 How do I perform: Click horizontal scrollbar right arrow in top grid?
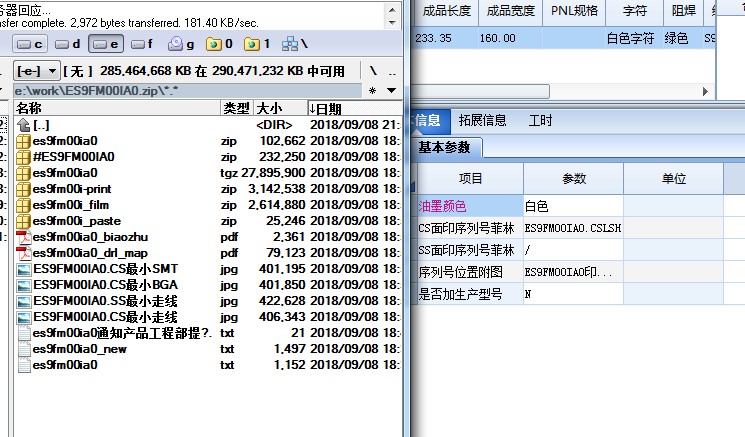(x=706, y=91)
